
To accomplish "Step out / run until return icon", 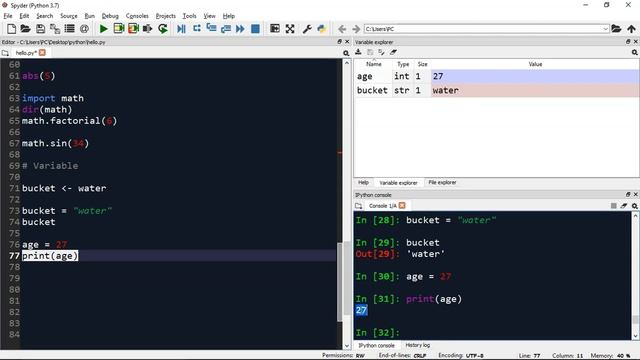I will pyautogui.click(x=226, y=29).
